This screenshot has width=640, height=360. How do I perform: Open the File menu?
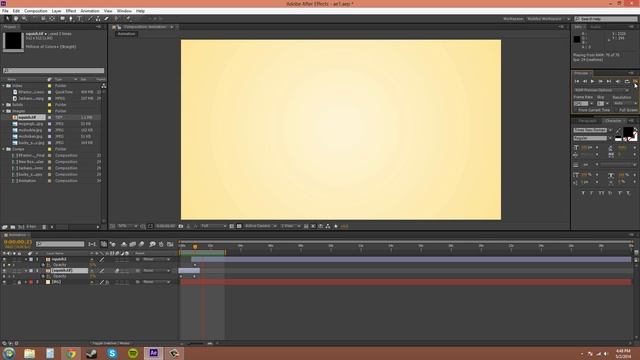[5, 11]
